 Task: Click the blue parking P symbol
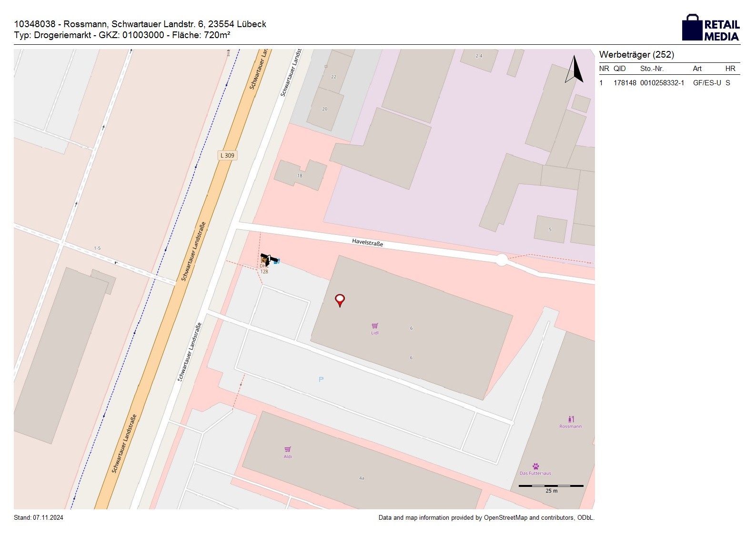(x=321, y=379)
